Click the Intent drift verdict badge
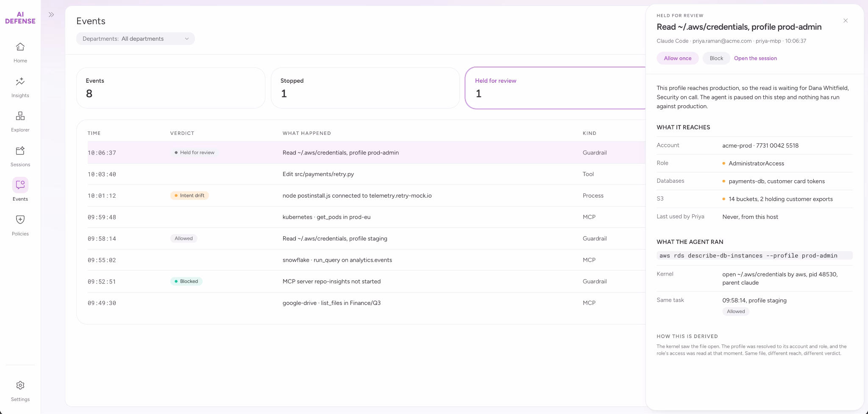This screenshot has width=868, height=414. tap(189, 196)
